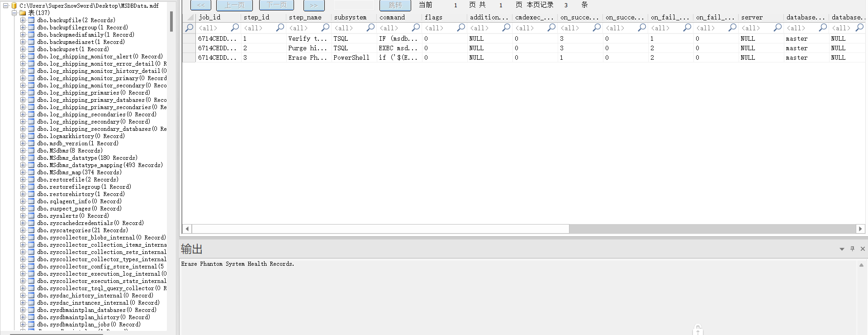Open the 输出 panel options dropdown arrow
This screenshot has height=335, width=868.
tap(842, 249)
